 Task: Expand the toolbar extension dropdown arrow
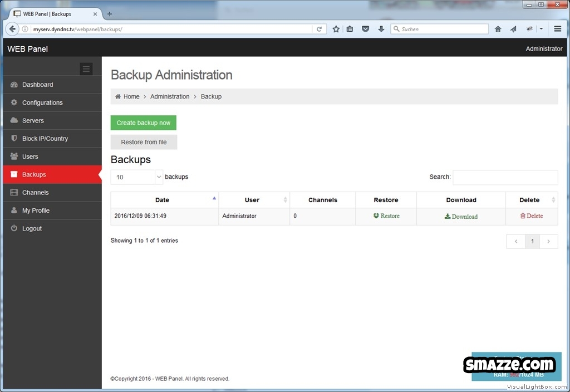click(541, 29)
